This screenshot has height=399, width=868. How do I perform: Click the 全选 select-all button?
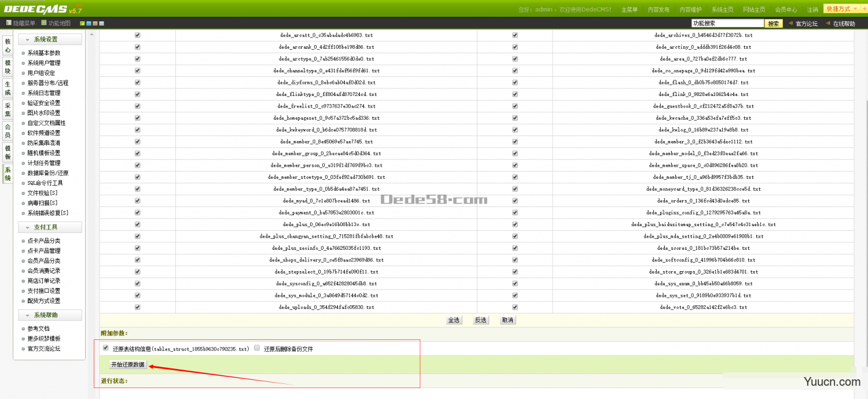454,320
